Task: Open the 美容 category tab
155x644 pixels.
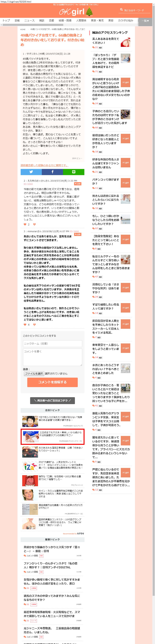Action: [x=111, y=20]
